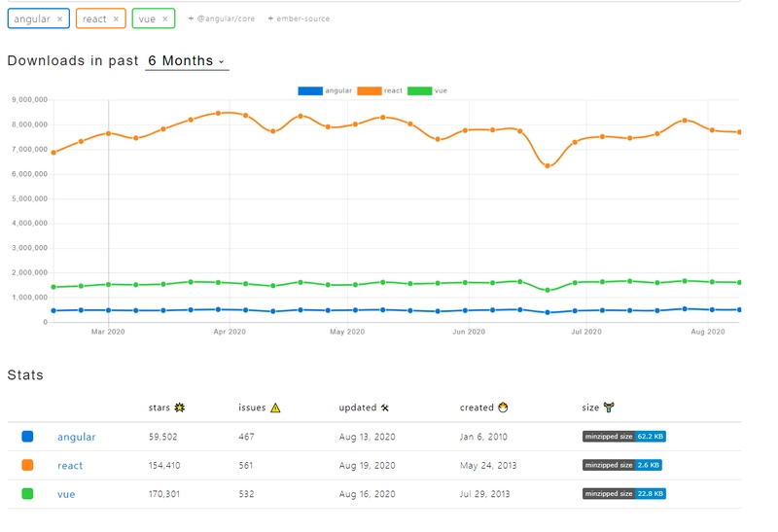Click react created date May 24, 2013
Screen dimensions: 778x532
pos(488,466)
